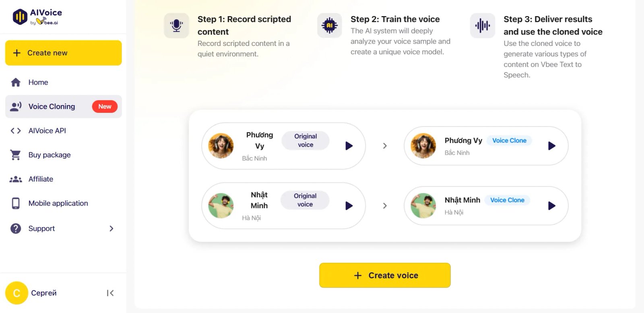
Task: Open Affiliate via the people icon
Action: point(16,179)
